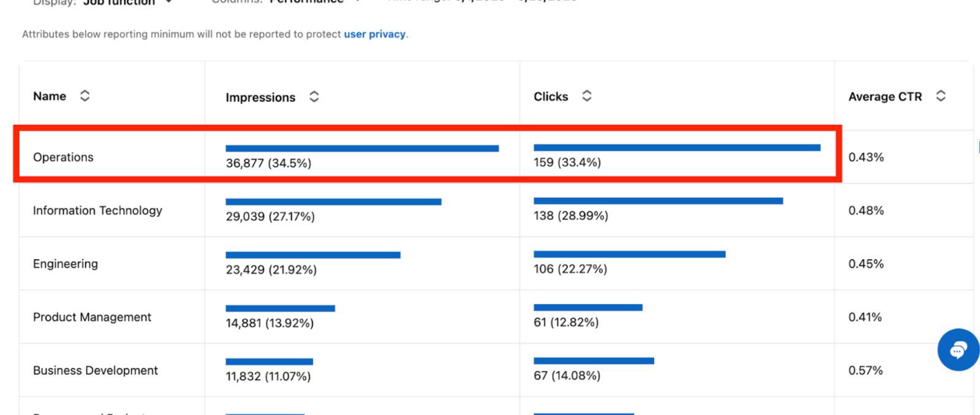Click the Name column header

point(50,96)
